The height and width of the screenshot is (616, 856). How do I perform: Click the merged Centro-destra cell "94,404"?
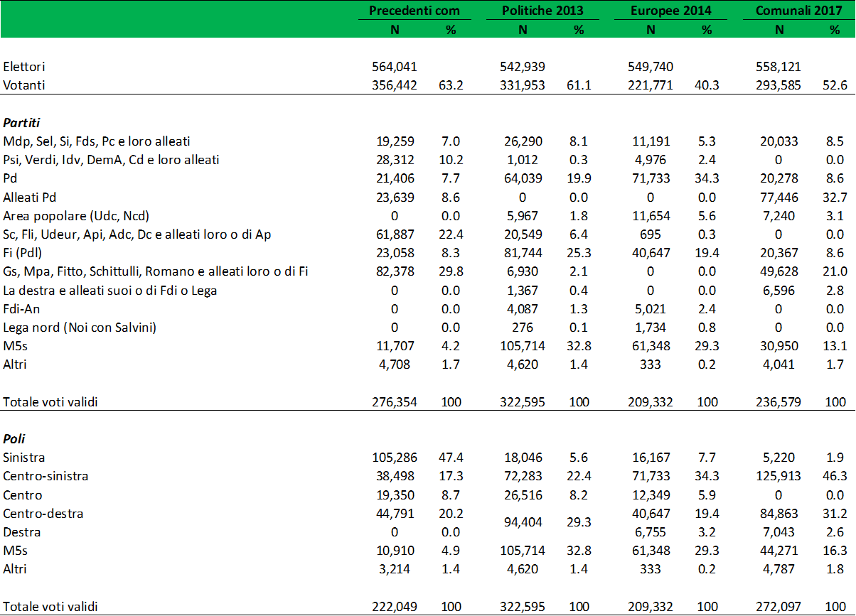tap(523, 522)
